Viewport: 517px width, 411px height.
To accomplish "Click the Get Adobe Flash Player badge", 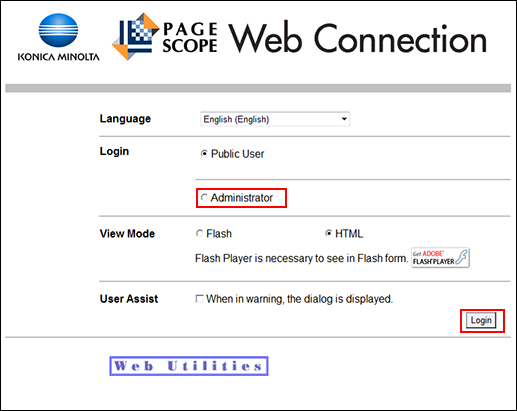I will [x=440, y=258].
